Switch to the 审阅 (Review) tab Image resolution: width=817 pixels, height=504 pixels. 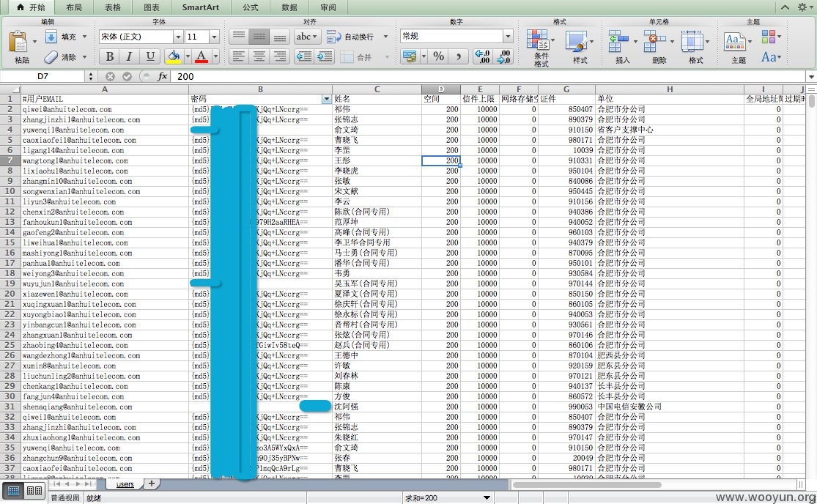pyautogui.click(x=328, y=7)
